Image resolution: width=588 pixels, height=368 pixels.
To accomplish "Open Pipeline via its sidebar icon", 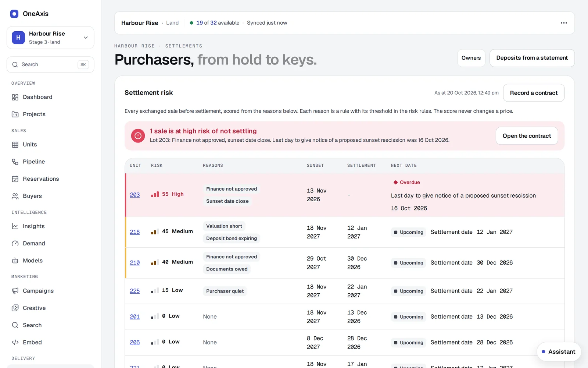I will coord(15,162).
